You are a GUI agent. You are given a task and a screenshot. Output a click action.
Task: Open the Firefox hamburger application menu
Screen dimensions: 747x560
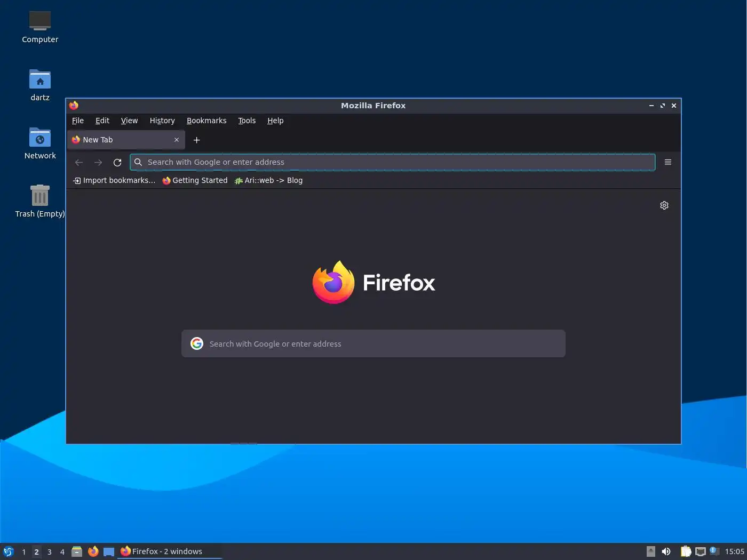tap(668, 162)
